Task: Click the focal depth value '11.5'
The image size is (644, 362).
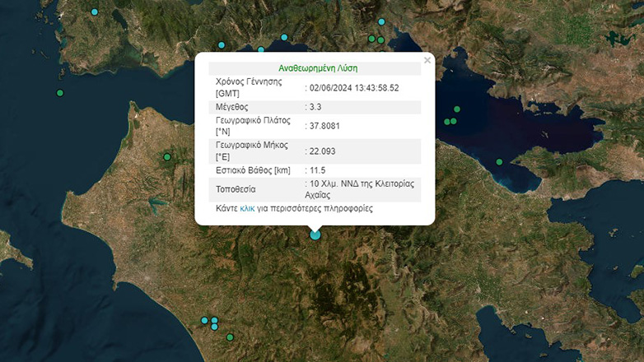Action: tap(318, 170)
